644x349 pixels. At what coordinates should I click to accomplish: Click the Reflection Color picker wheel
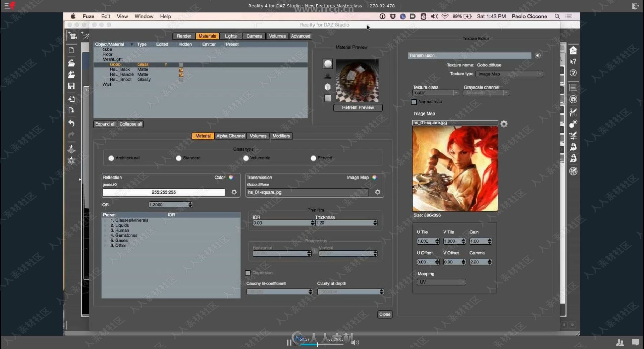click(x=231, y=178)
